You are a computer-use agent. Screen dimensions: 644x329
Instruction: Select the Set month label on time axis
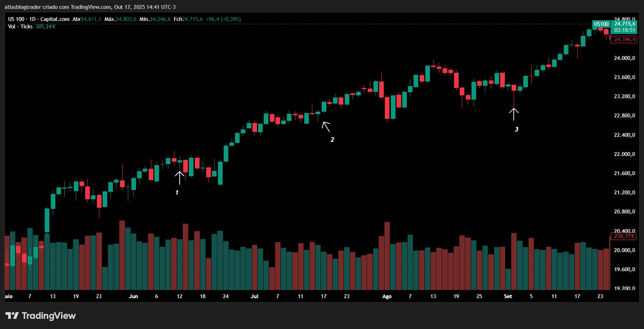coord(508,296)
